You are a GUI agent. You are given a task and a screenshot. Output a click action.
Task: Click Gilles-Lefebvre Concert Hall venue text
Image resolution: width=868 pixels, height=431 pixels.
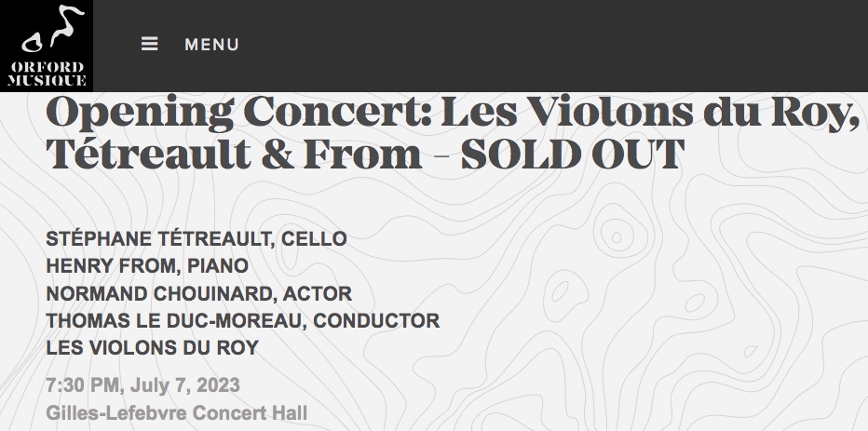point(176,412)
